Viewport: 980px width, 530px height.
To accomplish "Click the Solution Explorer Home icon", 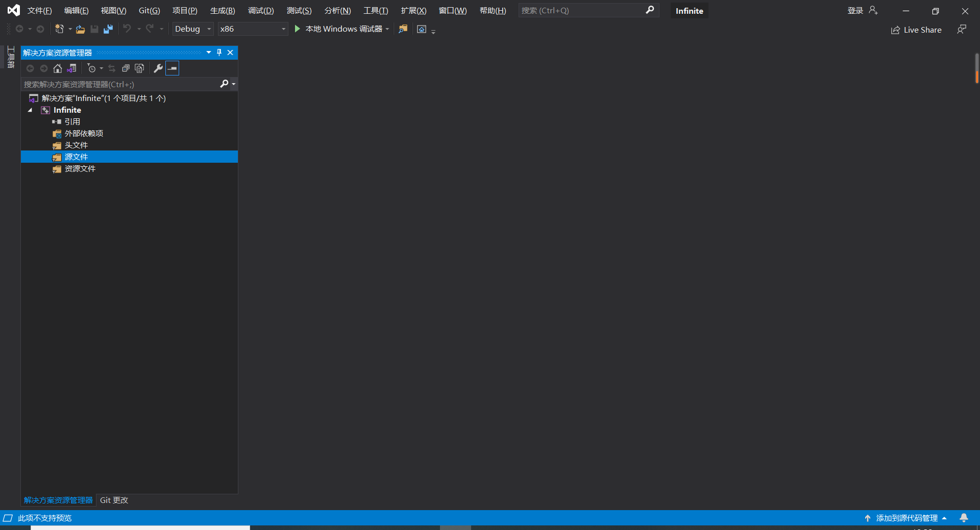I will point(58,68).
